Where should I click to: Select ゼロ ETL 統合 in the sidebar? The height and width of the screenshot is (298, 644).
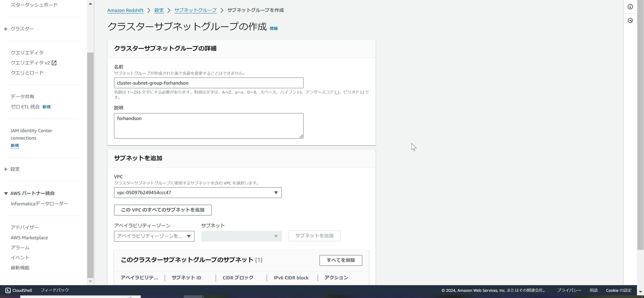click(x=25, y=107)
